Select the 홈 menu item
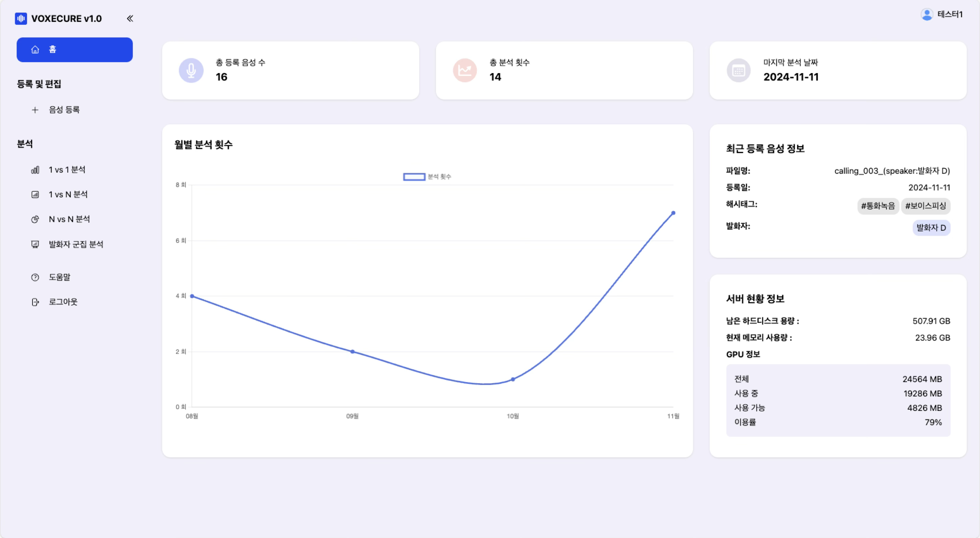The width and height of the screenshot is (980, 538). point(74,49)
